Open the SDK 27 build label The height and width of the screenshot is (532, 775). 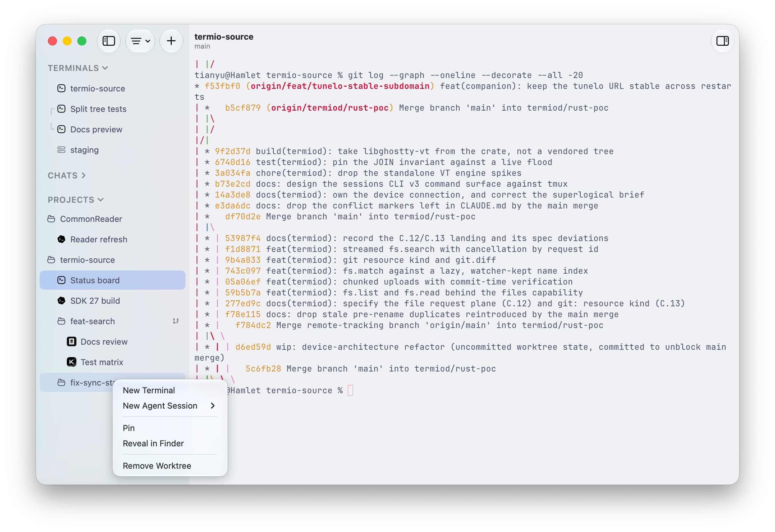point(95,301)
